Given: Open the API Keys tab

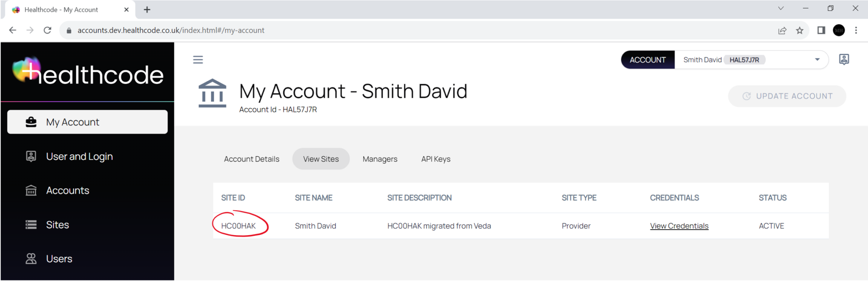Looking at the screenshot, I should coord(435,159).
